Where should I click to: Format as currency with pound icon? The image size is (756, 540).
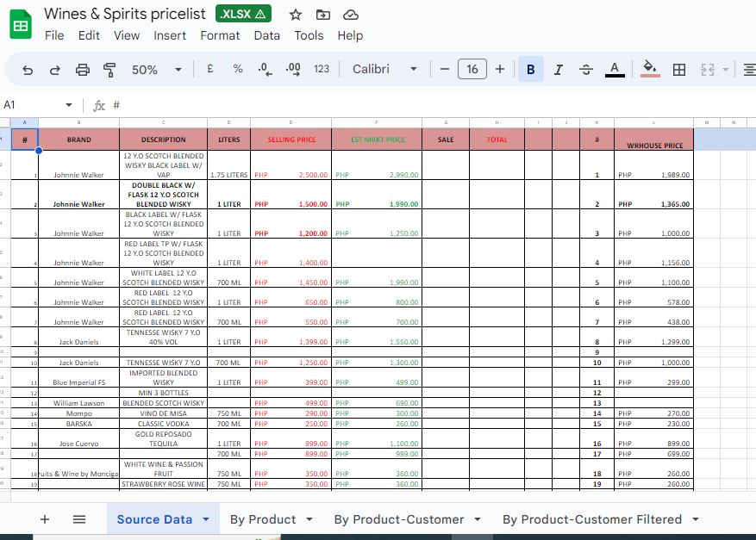(210, 69)
